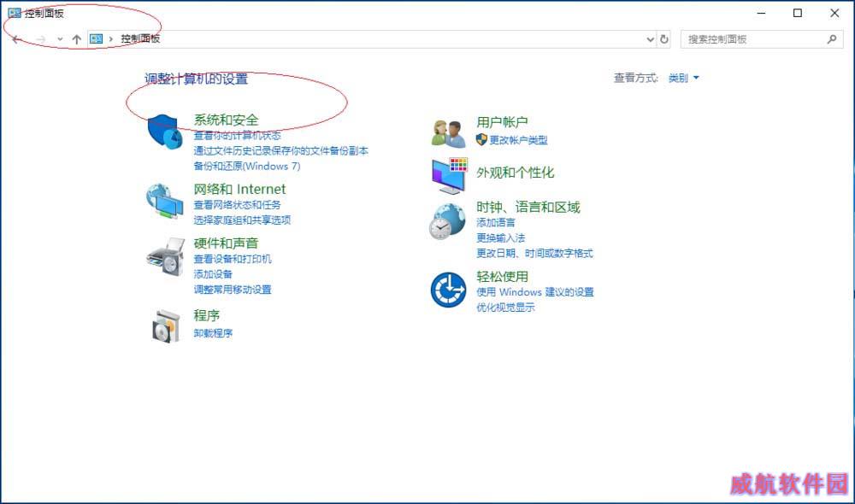Open 选择家庭组和共享选项 link
The image size is (855, 504).
click(242, 220)
